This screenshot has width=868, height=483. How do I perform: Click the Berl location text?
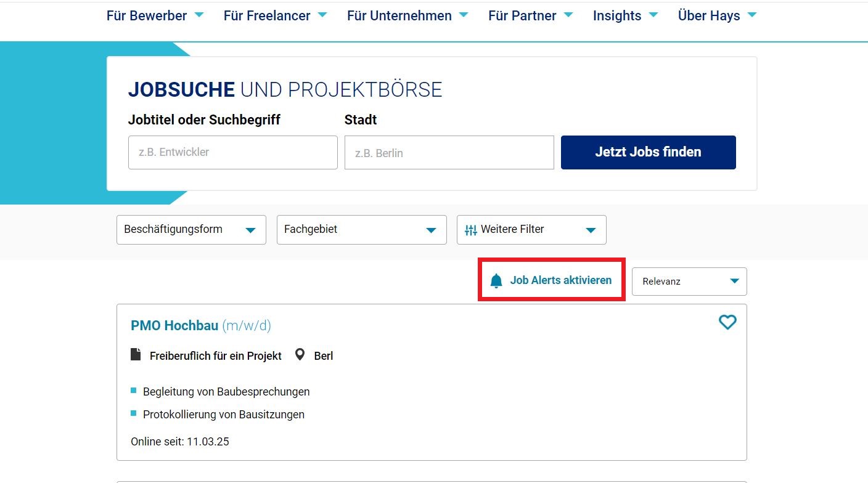(x=324, y=356)
